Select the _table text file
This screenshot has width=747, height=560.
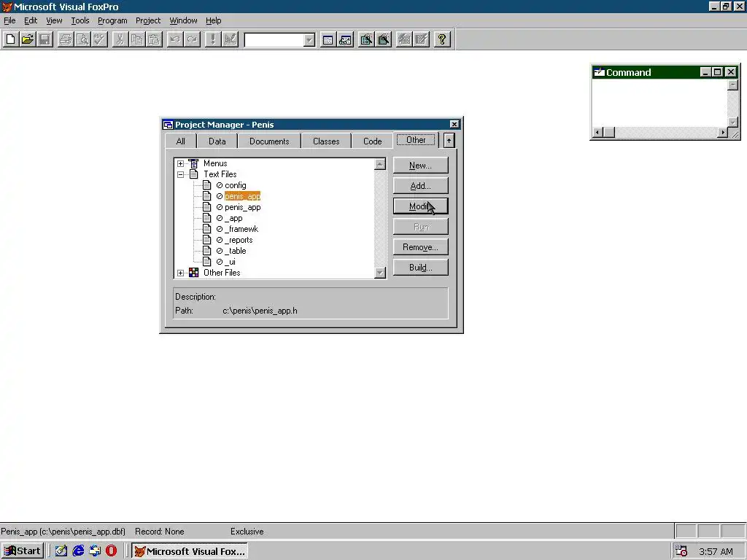click(x=236, y=251)
